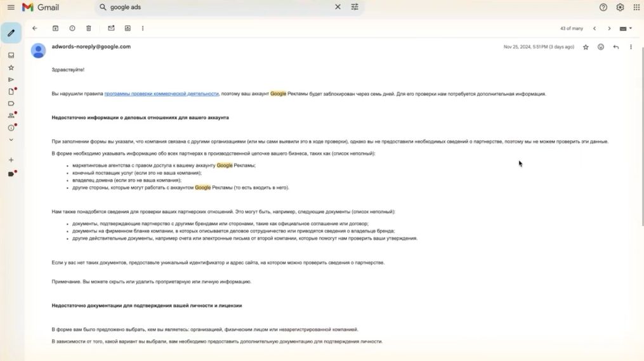Go back to search results
The height and width of the screenshot is (361, 644).
click(35, 29)
